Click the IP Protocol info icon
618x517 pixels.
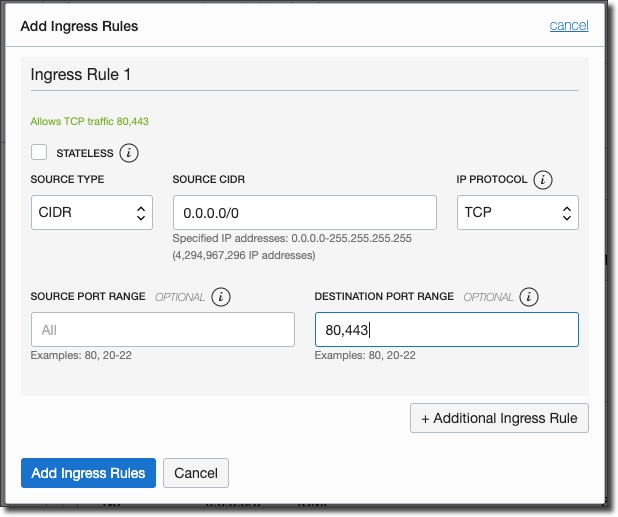(x=543, y=180)
